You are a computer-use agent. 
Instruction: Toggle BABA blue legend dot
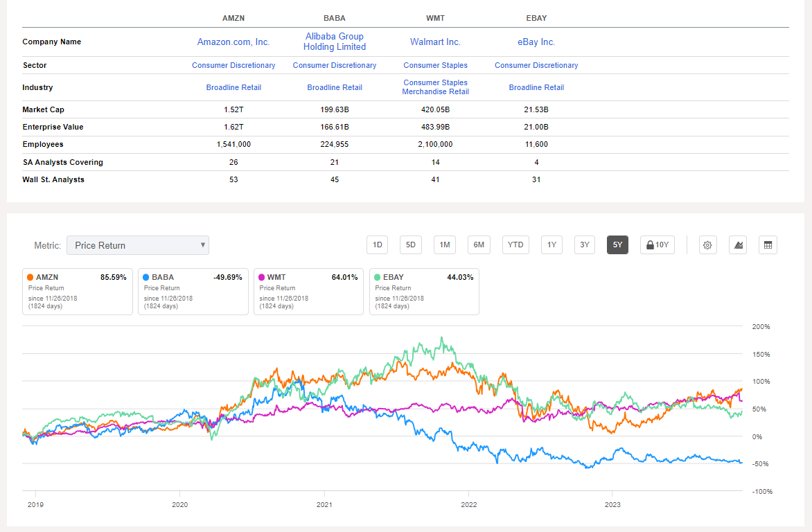point(146,278)
